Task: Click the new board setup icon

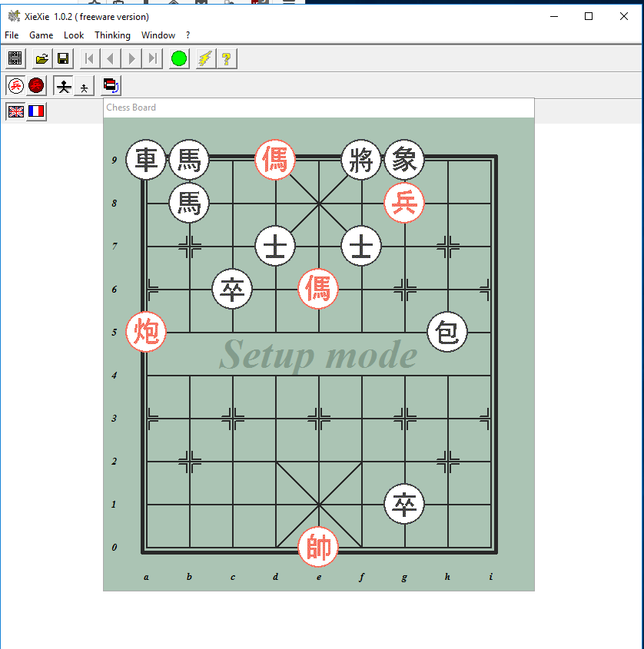Action: coord(15,59)
